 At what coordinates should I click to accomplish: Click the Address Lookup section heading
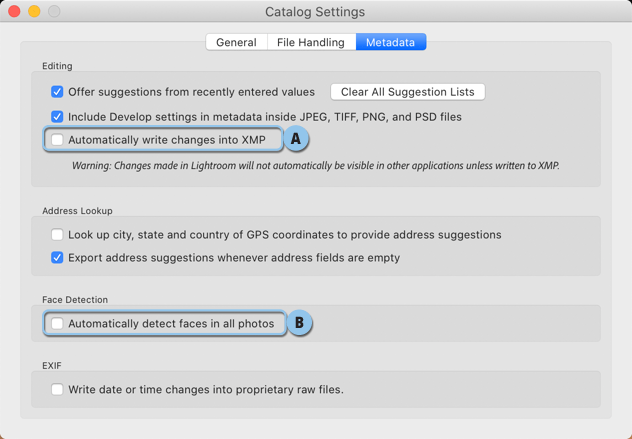pyautogui.click(x=77, y=211)
